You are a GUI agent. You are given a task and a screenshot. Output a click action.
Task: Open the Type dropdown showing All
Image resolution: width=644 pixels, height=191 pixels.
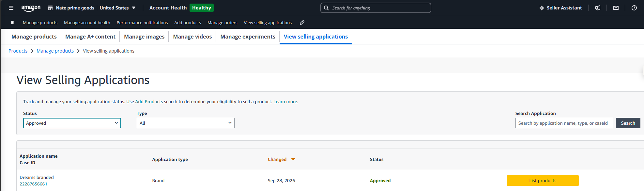(x=186, y=123)
